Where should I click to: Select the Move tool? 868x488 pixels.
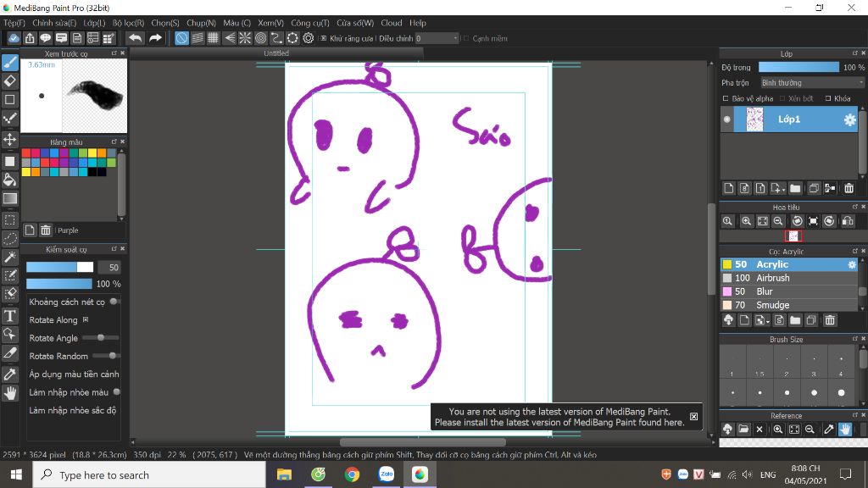click(10, 139)
